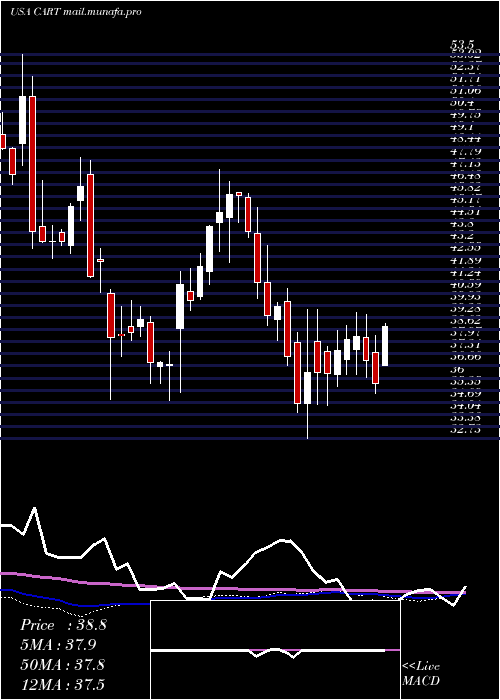The image size is (500, 700).
Task: Click the 34.04 price axis label
Action: tap(465, 406)
